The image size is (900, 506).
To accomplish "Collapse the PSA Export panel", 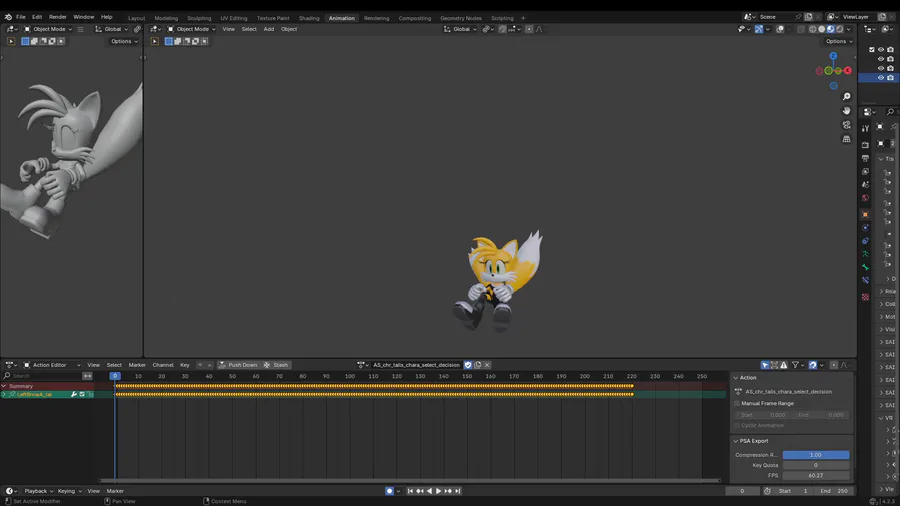I will (736, 441).
